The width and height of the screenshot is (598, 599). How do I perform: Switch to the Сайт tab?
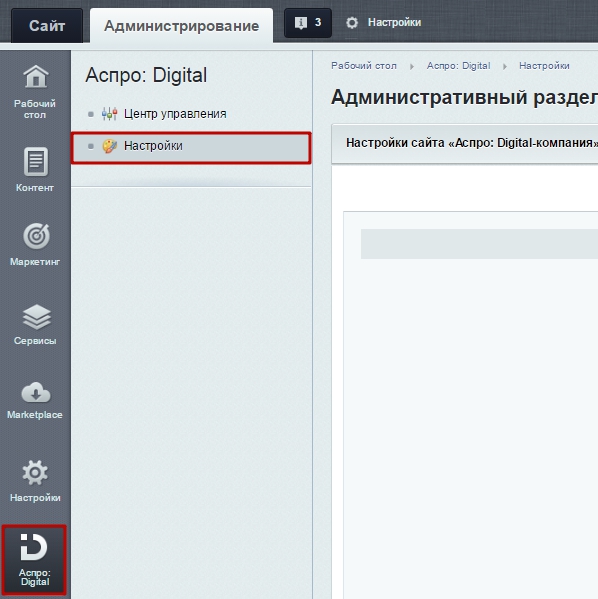(x=47, y=26)
